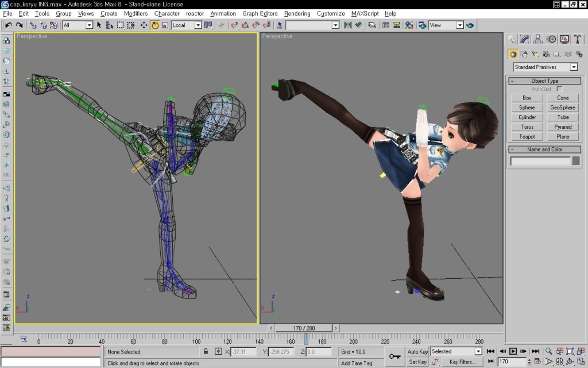Open the Select by Name list tool
This screenshot has width=588, height=368.
[110, 25]
